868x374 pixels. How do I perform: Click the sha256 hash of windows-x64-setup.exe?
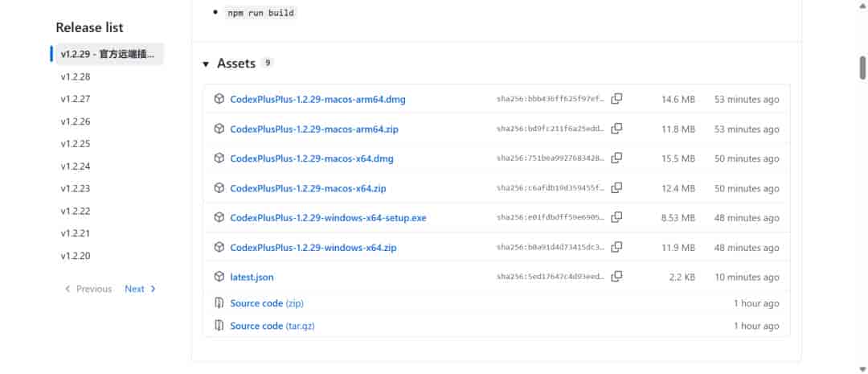point(551,218)
